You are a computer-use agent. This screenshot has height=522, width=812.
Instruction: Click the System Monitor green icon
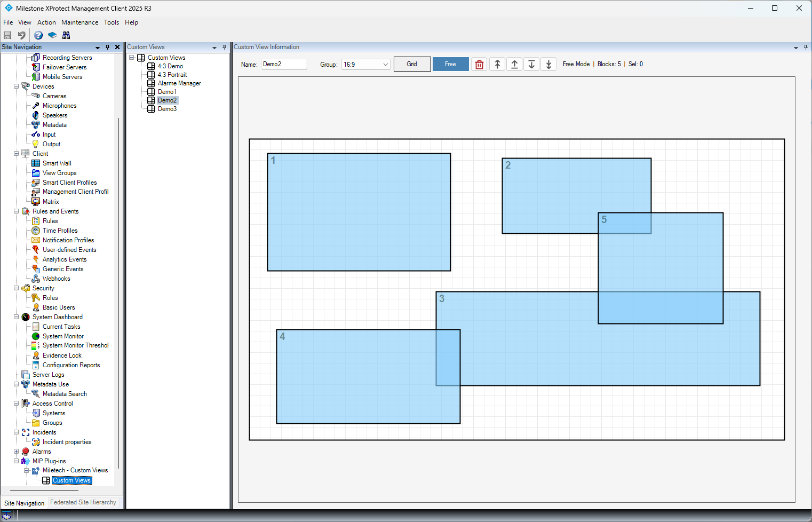tap(36, 336)
